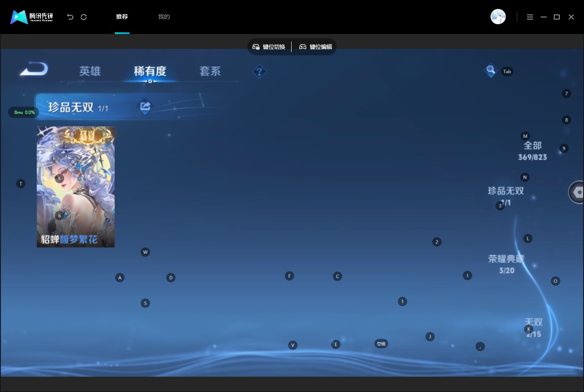Switch to the 推荐 tab
Image resolution: width=584 pixels, height=392 pixels.
coord(122,17)
